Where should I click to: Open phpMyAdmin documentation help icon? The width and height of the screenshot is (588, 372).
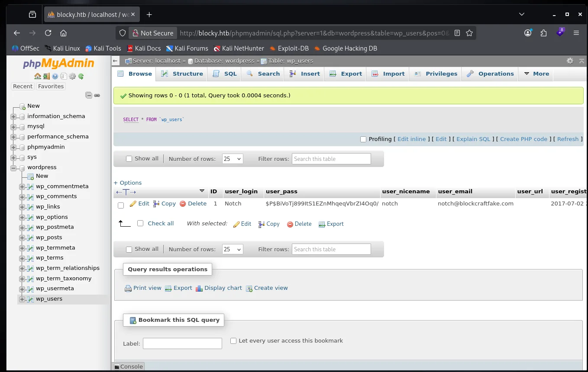(55, 77)
